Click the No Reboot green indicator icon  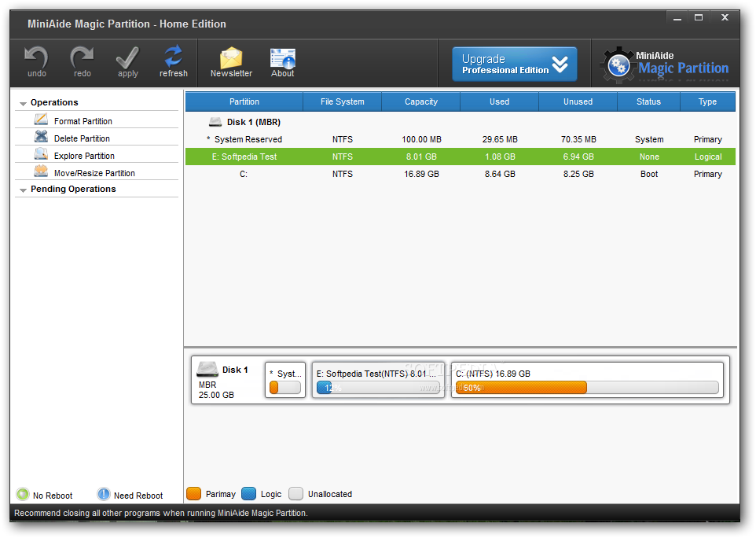tap(23, 494)
